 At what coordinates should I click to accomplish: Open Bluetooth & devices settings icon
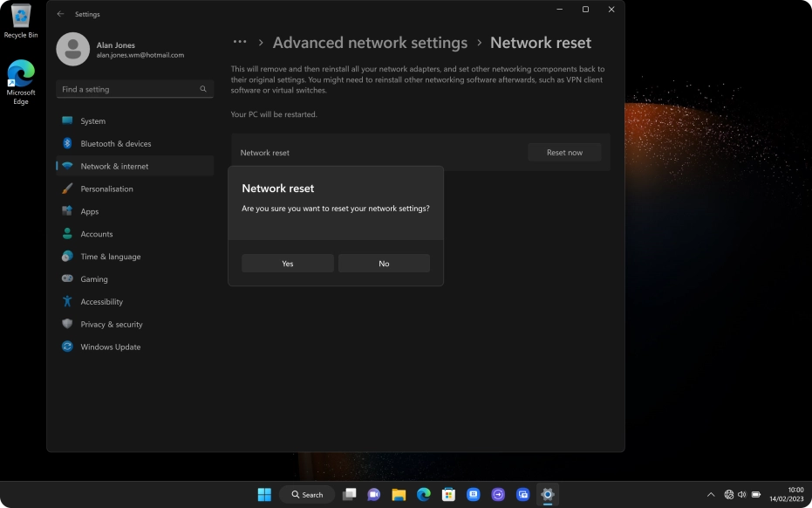(x=67, y=143)
